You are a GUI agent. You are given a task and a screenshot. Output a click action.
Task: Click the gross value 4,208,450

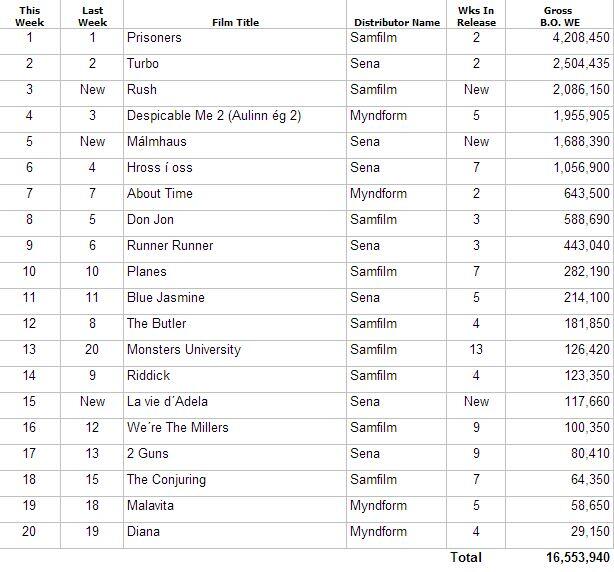(x=581, y=38)
